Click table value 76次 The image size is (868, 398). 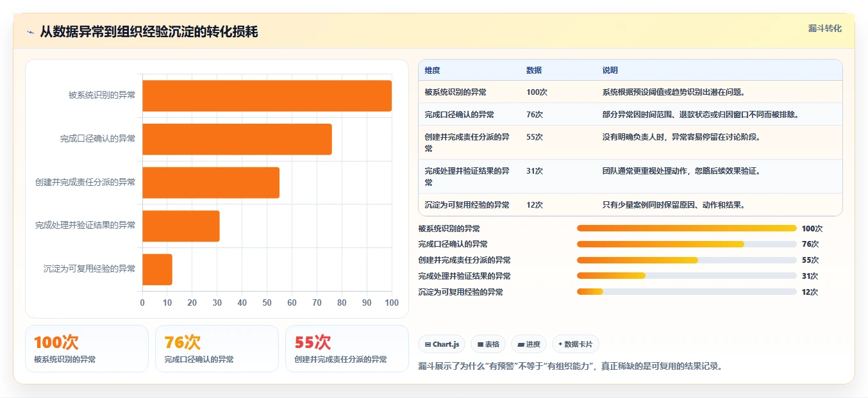pos(535,115)
